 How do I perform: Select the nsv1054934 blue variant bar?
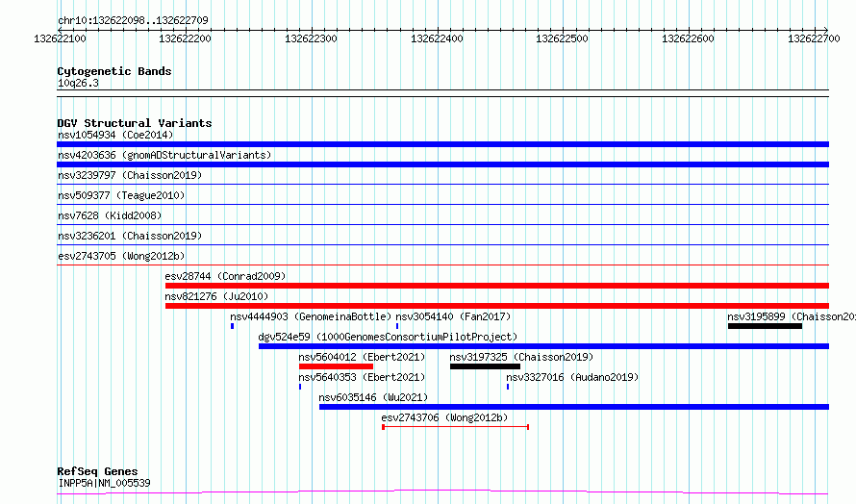pyautogui.click(x=442, y=144)
